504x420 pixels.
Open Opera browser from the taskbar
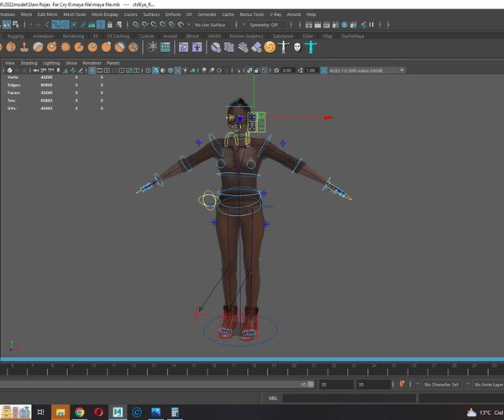(x=98, y=412)
